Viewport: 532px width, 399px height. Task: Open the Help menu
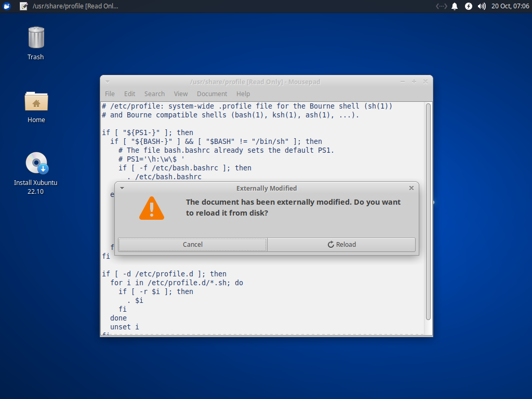click(243, 94)
